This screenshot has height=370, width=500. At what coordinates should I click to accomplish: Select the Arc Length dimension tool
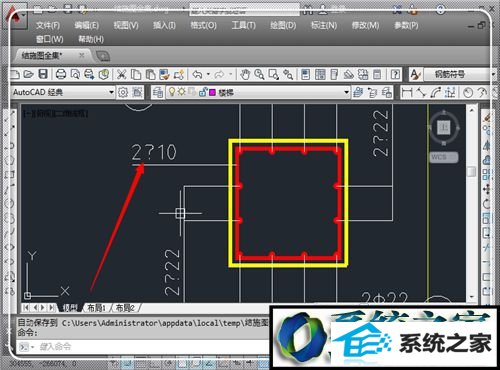pyautogui.click(x=436, y=92)
